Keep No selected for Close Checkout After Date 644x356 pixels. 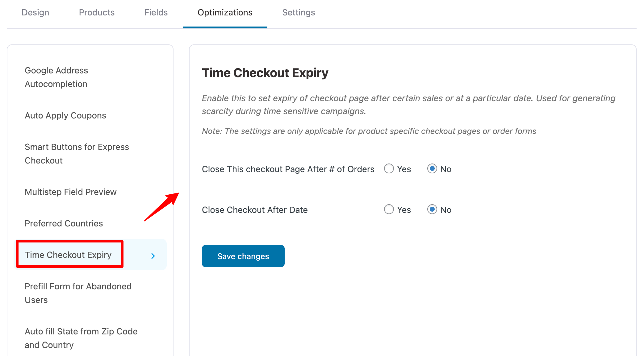pos(433,209)
